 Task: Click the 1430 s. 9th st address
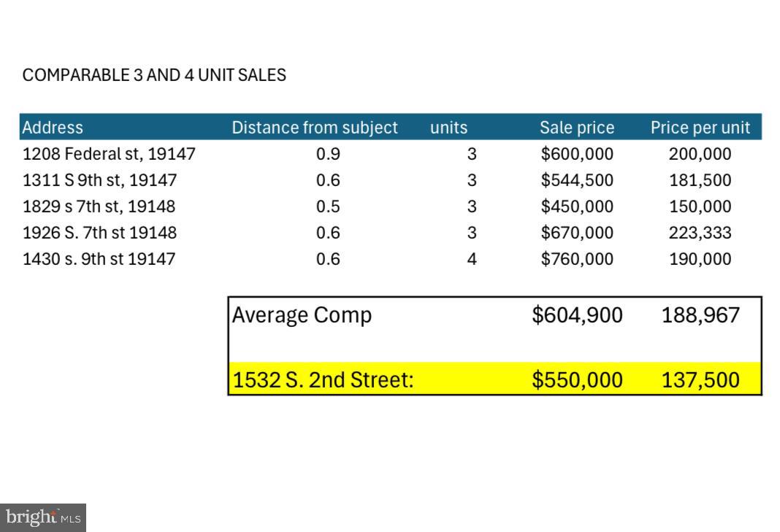[x=99, y=259]
